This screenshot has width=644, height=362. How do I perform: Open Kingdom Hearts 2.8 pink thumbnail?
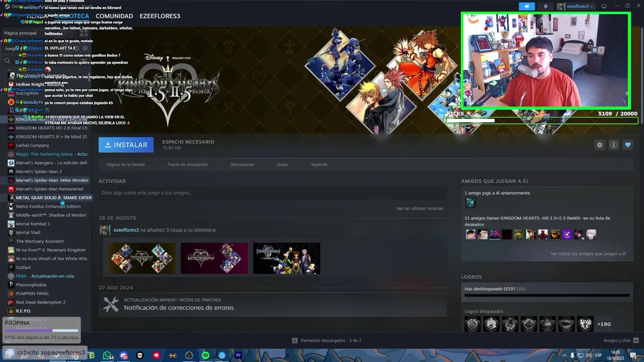[214, 258]
